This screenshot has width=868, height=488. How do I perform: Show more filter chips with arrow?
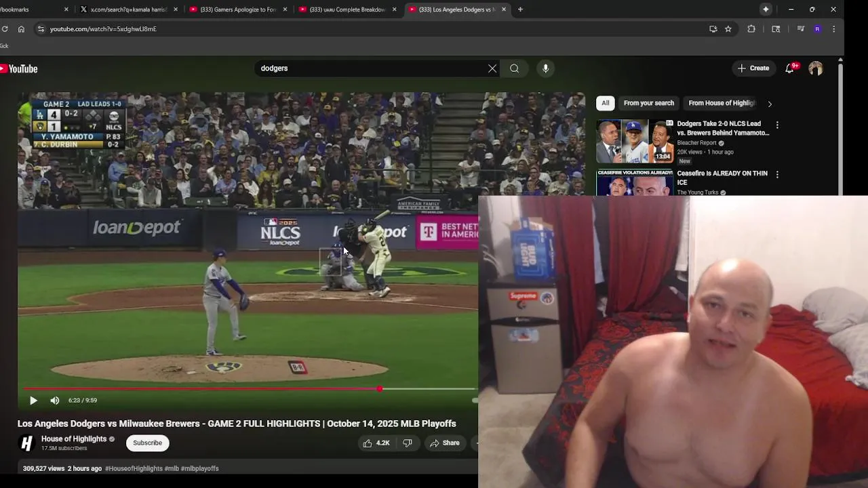pyautogui.click(x=770, y=104)
